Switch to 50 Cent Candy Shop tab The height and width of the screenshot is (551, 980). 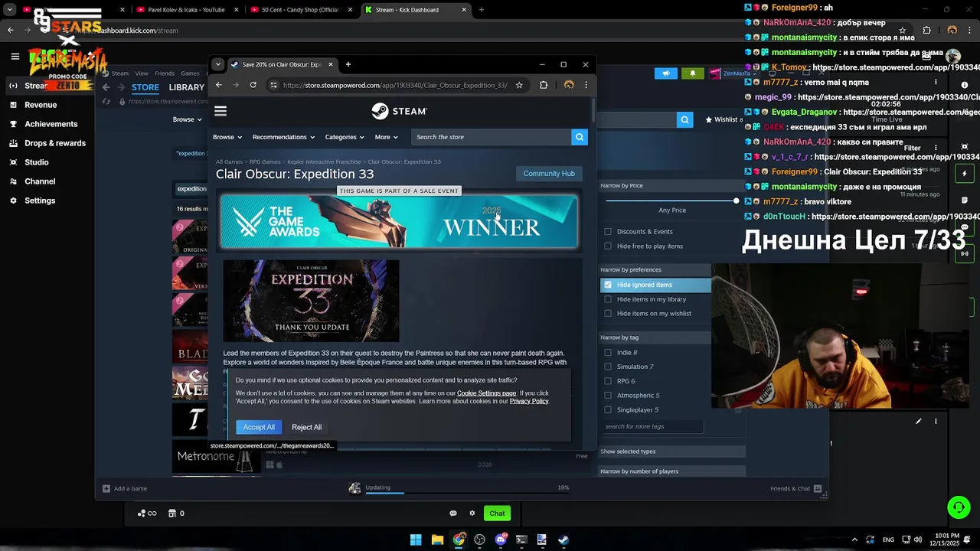(300, 10)
